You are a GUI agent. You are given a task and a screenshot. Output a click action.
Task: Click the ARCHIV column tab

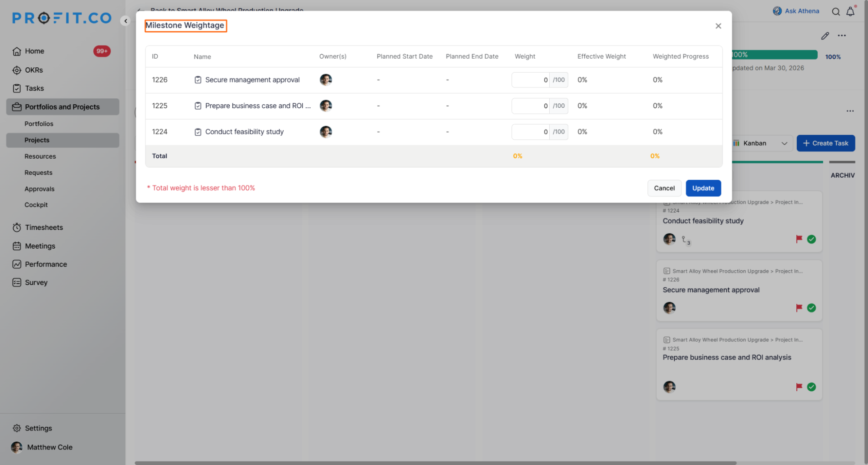coord(842,175)
